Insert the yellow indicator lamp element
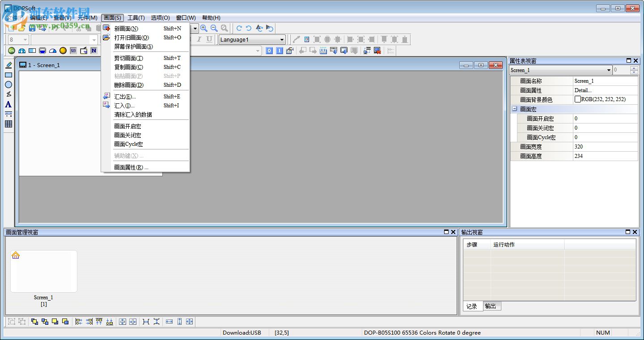The height and width of the screenshot is (340, 644). (x=63, y=51)
